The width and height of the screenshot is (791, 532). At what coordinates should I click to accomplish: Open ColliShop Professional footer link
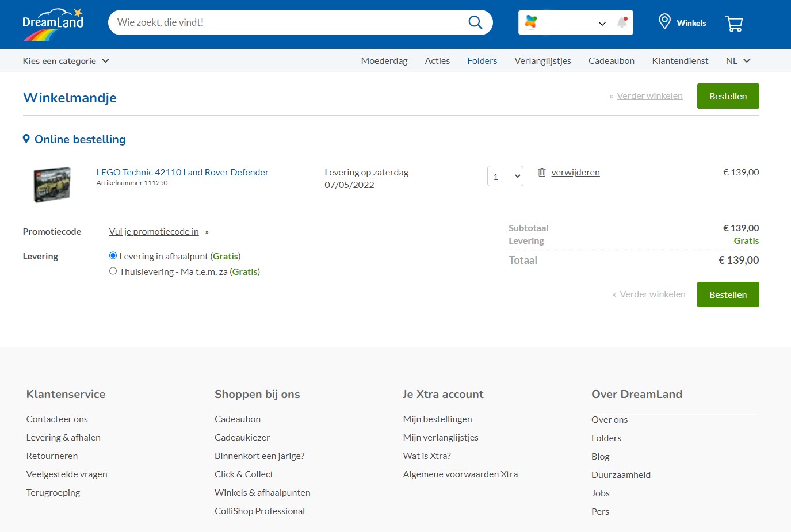pos(259,511)
